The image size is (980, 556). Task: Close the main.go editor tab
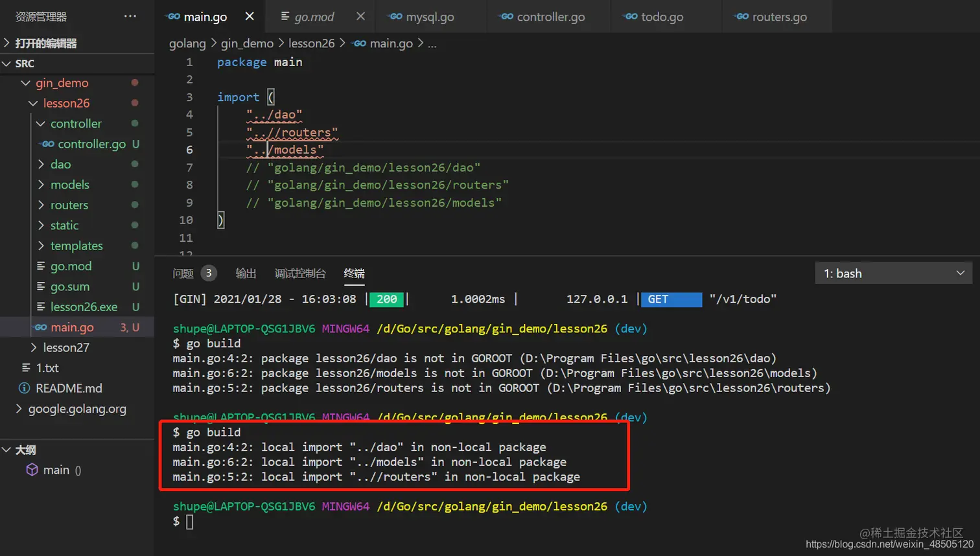point(250,16)
